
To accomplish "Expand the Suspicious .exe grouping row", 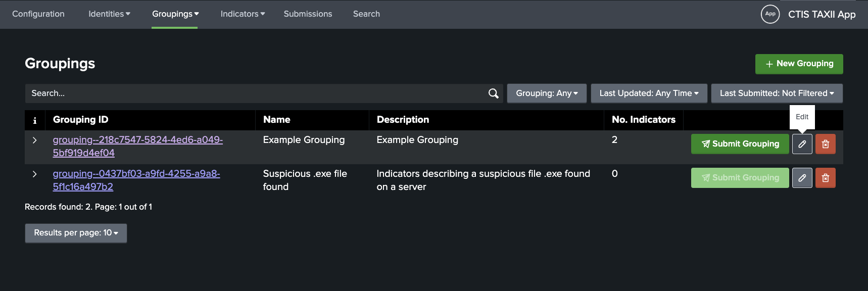I will click(x=35, y=174).
